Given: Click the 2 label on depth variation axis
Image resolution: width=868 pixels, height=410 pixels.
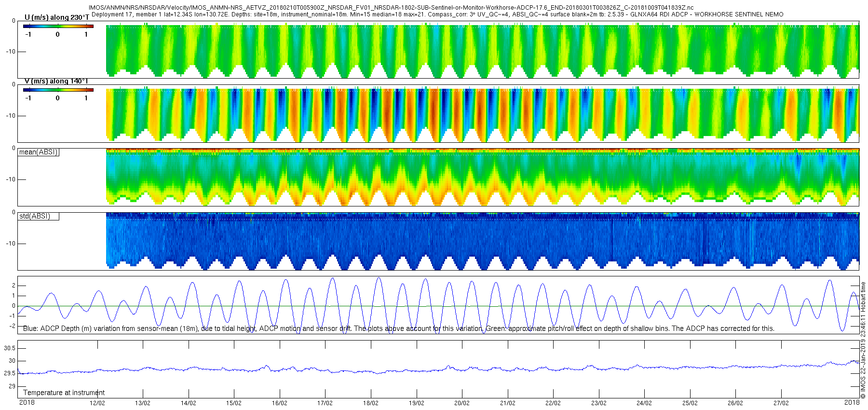Looking at the screenshot, I should pos(14,286).
